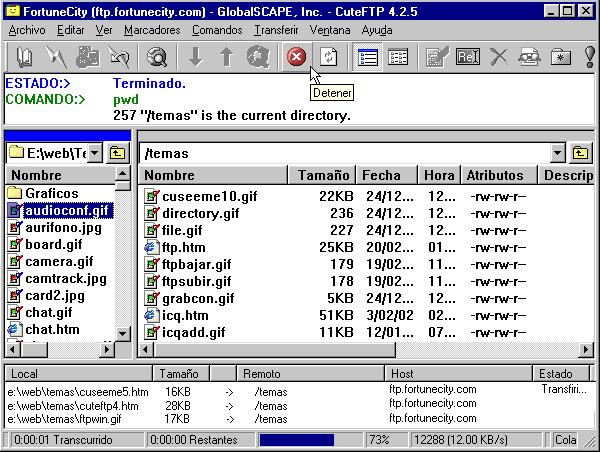Open the Ver menu
Screen dimensions: 600x452
104,30
